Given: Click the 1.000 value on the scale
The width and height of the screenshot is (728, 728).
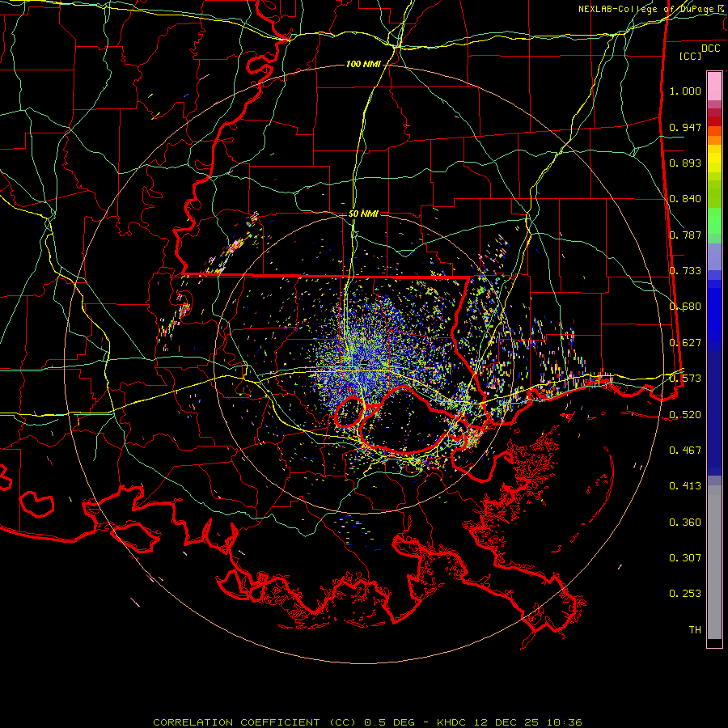Looking at the screenshot, I should [685, 91].
